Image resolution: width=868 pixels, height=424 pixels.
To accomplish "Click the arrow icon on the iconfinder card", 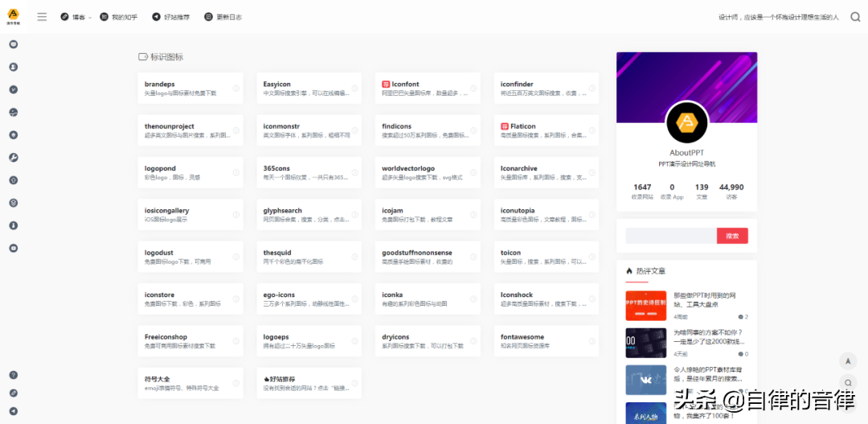I will coord(592,89).
